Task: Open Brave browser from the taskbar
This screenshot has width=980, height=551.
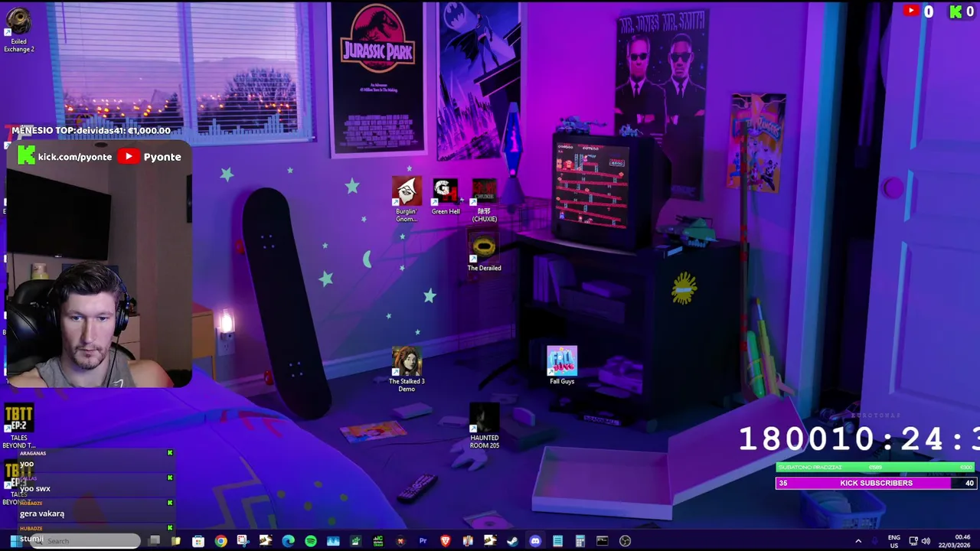Action: click(445, 541)
